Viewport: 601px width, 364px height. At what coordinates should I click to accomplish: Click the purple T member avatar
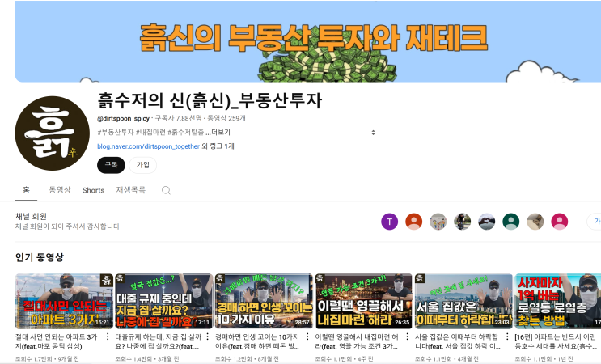click(389, 222)
